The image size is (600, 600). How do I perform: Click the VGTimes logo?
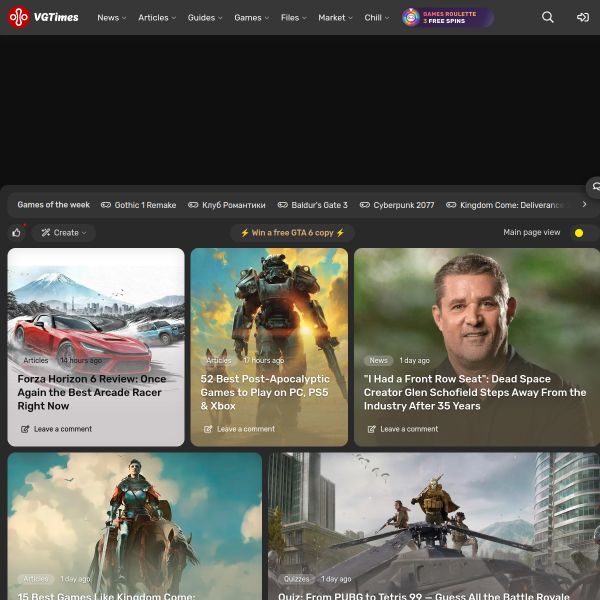pyautogui.click(x=43, y=17)
